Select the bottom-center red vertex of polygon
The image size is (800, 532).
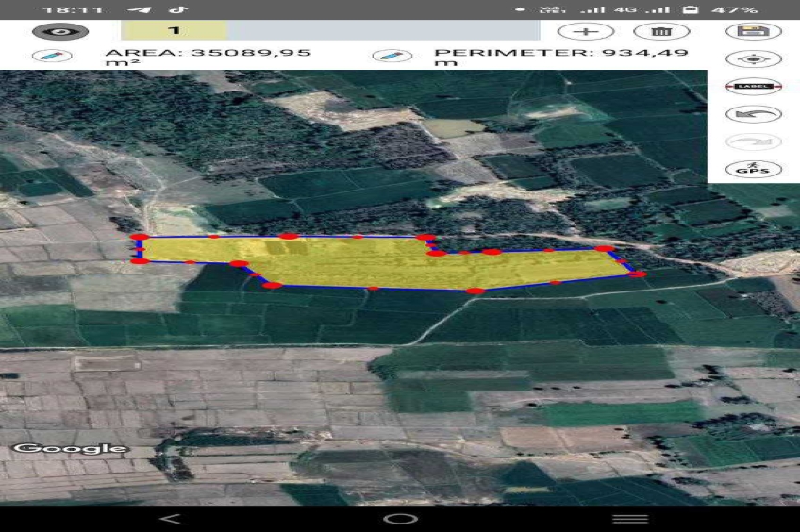click(475, 291)
